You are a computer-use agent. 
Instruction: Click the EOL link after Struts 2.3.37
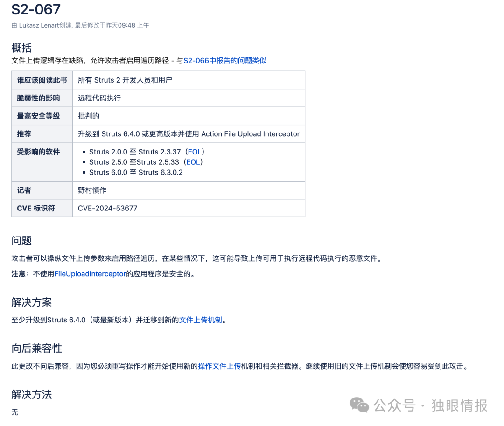click(x=195, y=152)
